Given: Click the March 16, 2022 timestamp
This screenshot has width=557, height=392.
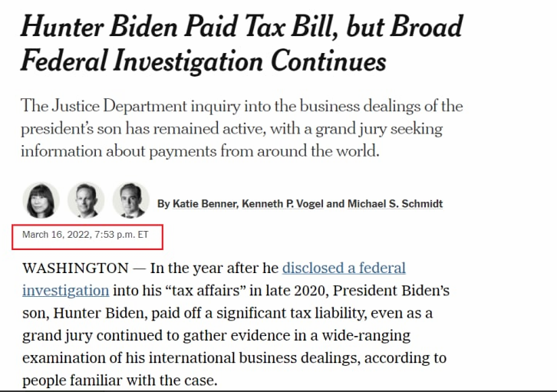Looking at the screenshot, I should pos(85,235).
